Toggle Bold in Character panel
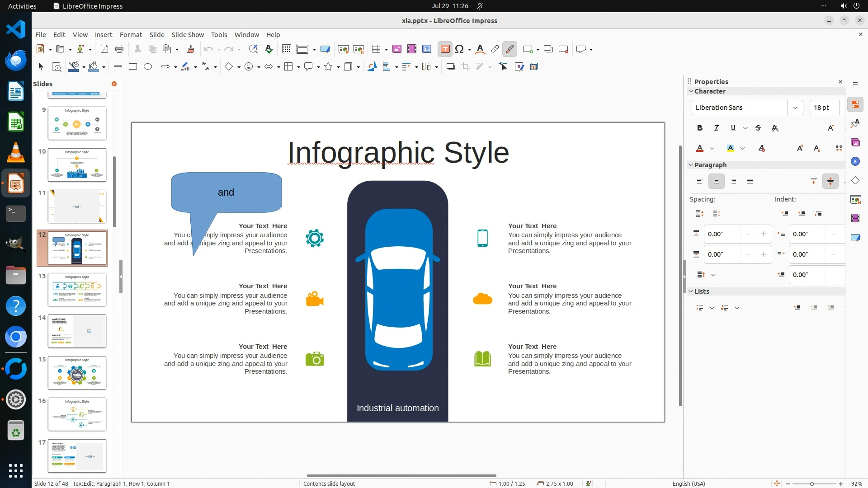 click(699, 128)
